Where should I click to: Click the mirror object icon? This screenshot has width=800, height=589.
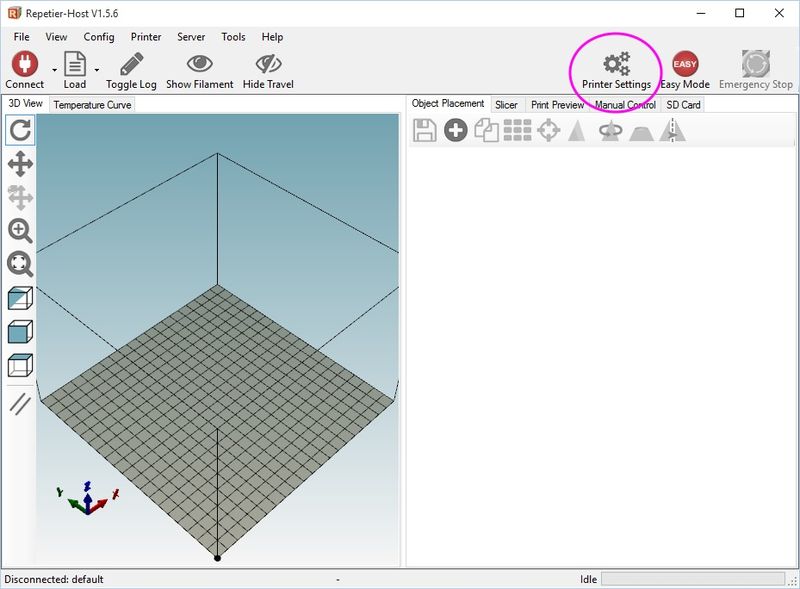point(672,130)
